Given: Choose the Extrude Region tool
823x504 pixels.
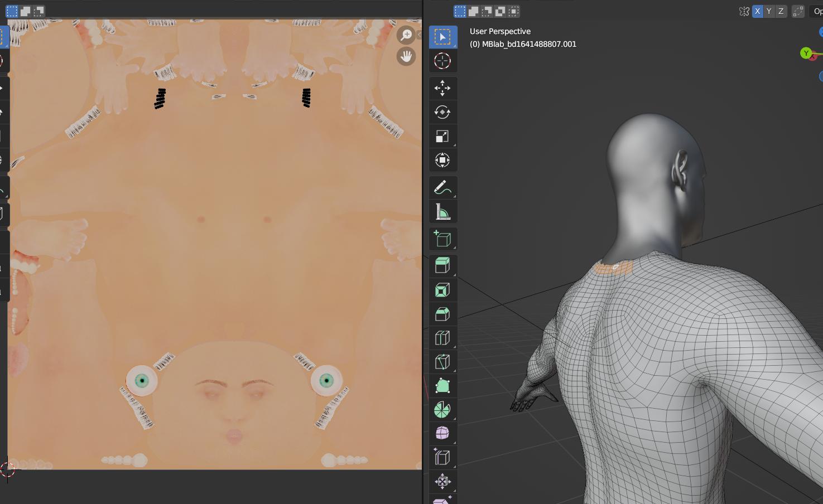Looking at the screenshot, I should click(x=442, y=266).
